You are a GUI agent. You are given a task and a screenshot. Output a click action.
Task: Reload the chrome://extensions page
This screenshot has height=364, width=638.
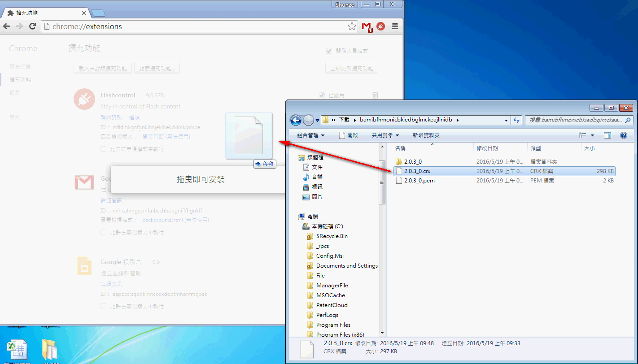[x=32, y=26]
